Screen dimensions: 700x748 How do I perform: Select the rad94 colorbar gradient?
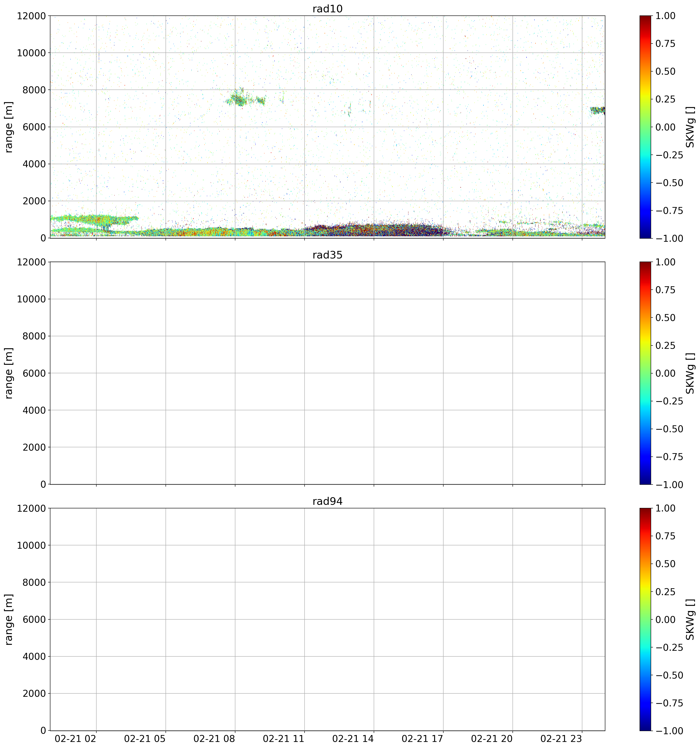tap(645, 620)
